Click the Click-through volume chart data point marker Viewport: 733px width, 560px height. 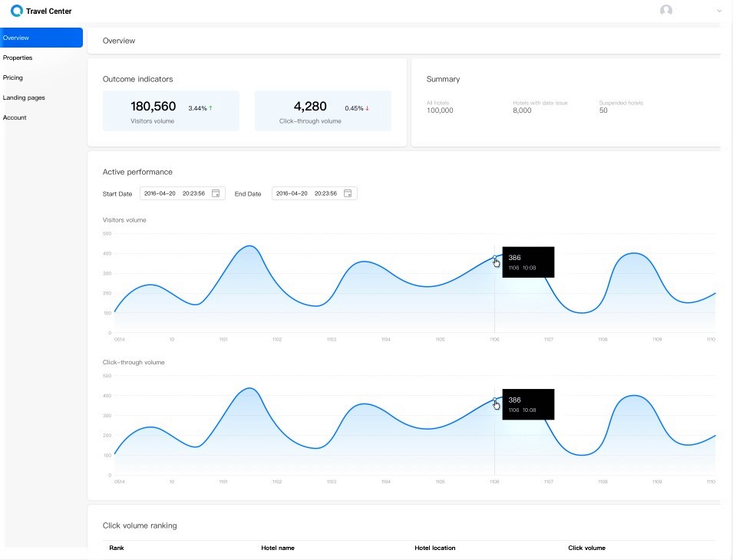coord(494,400)
